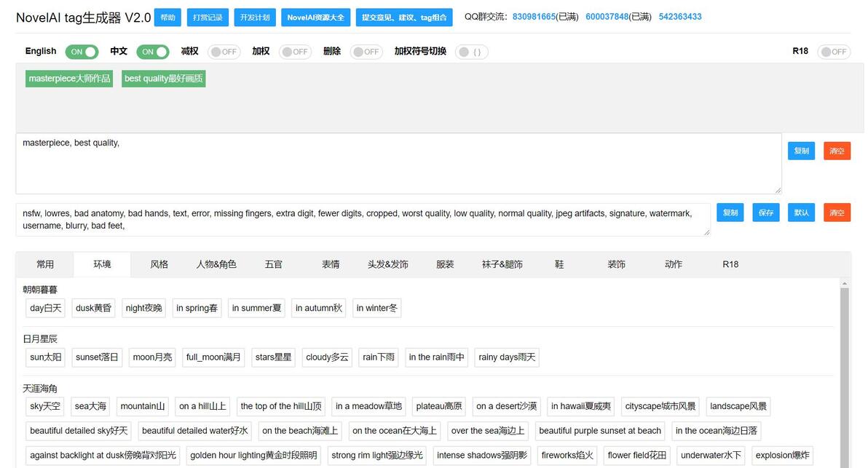Screen dimensions: 868x468
Task: Add the stars星星 tag
Action: pyautogui.click(x=273, y=357)
